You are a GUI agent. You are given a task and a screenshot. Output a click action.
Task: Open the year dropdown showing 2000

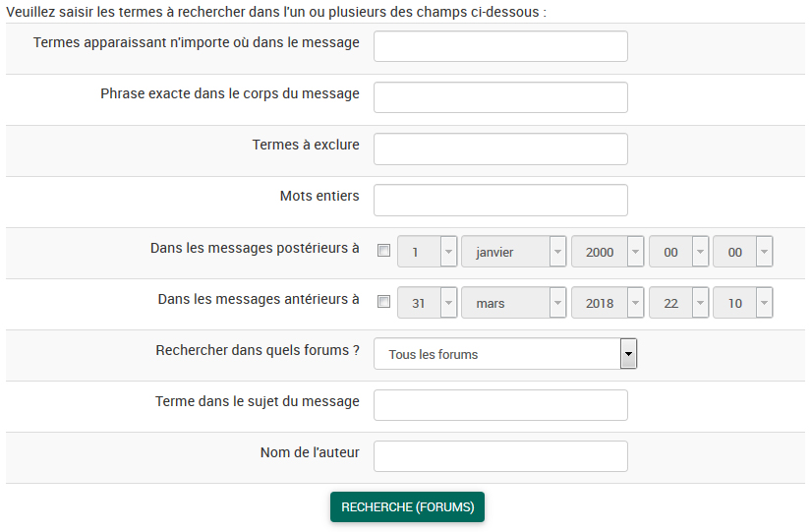(x=608, y=252)
